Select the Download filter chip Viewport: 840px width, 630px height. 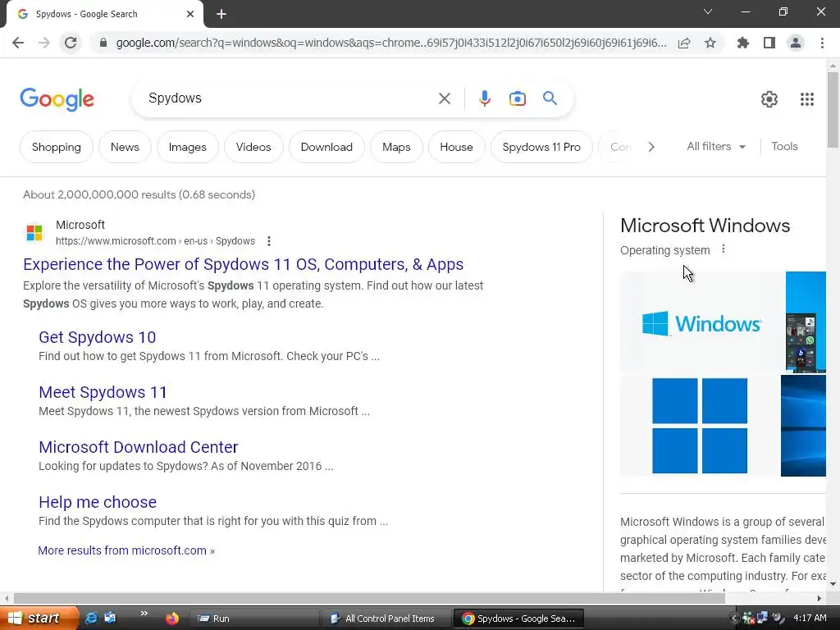[x=326, y=147]
